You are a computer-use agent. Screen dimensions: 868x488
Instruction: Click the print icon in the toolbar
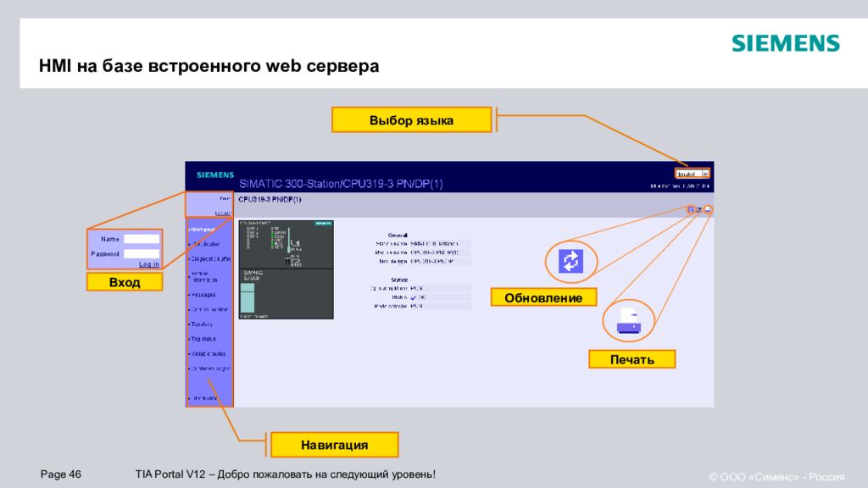click(709, 210)
